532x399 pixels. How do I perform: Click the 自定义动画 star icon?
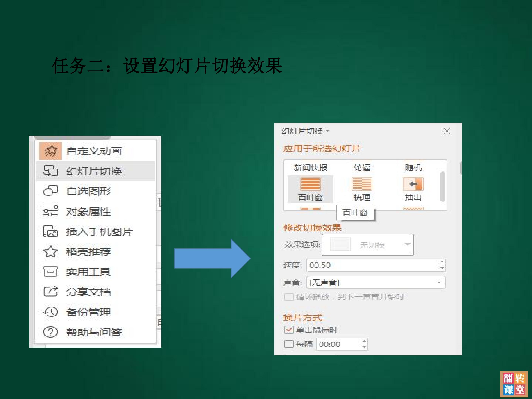50,151
